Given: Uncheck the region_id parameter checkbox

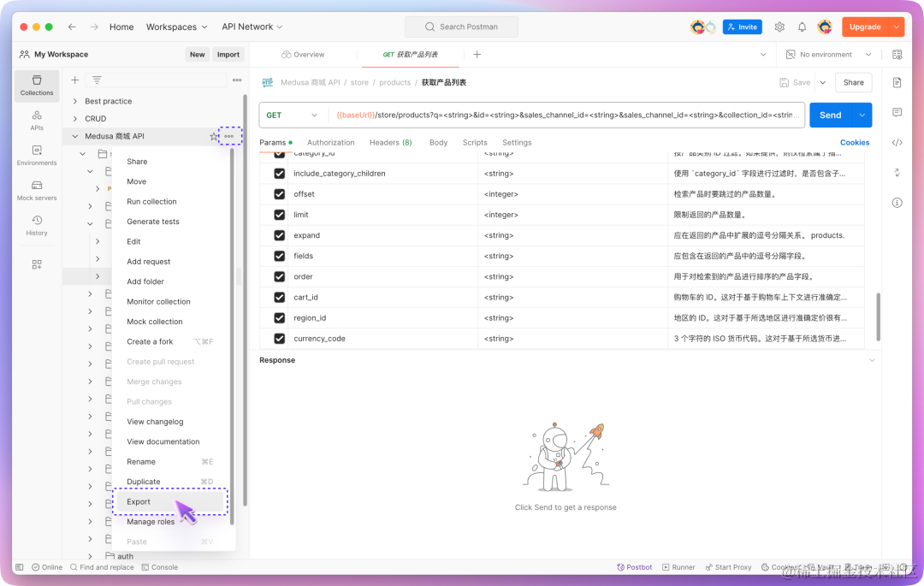Looking at the screenshot, I should (x=279, y=318).
